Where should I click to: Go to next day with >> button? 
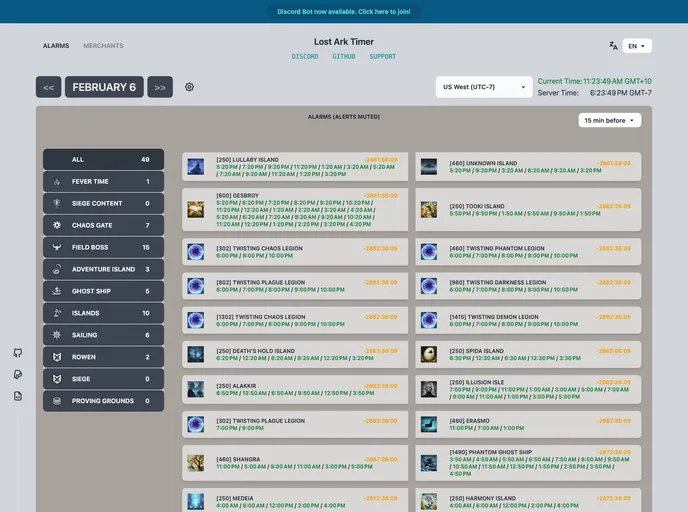160,87
